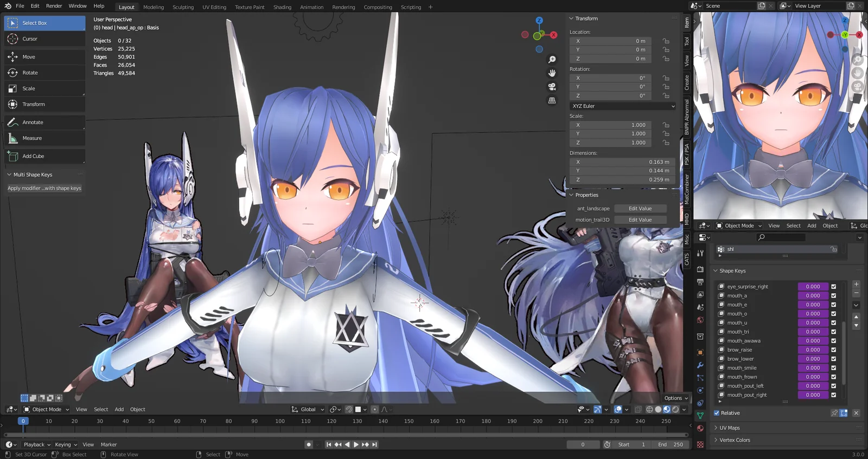Adjust mouth_frown shape key value slider
This screenshot has width=868, height=459.
[x=813, y=377]
